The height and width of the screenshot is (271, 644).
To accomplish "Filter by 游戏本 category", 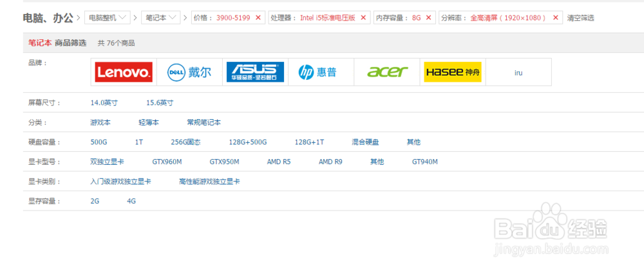I will click(x=100, y=122).
